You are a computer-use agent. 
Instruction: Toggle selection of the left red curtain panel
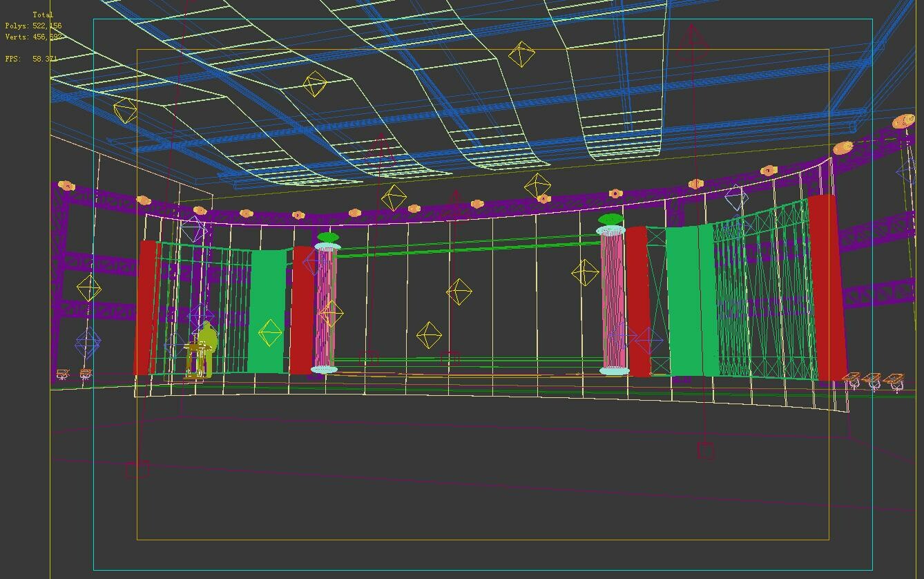tap(147, 304)
